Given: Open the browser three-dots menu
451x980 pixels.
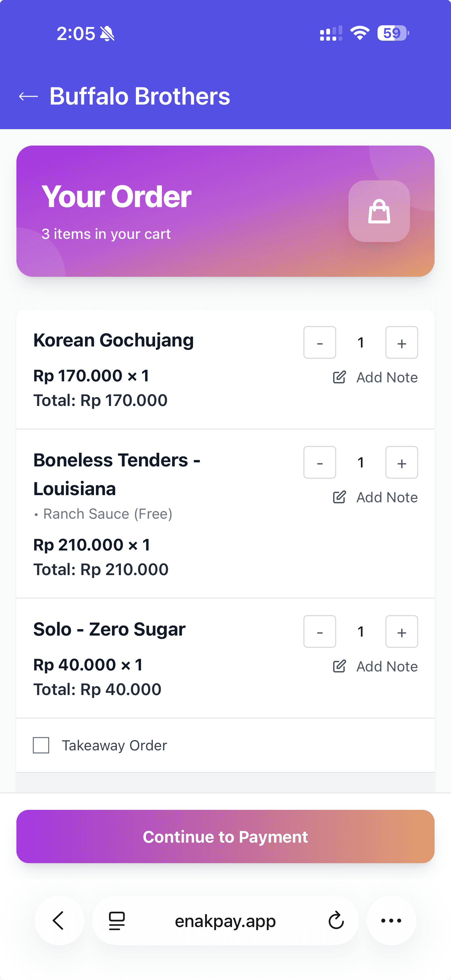Looking at the screenshot, I should pos(391,921).
